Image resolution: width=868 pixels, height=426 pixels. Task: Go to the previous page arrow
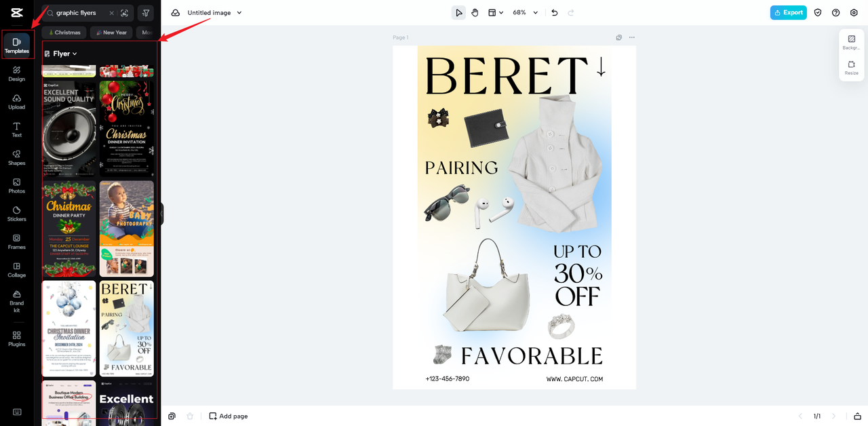pyautogui.click(x=799, y=416)
